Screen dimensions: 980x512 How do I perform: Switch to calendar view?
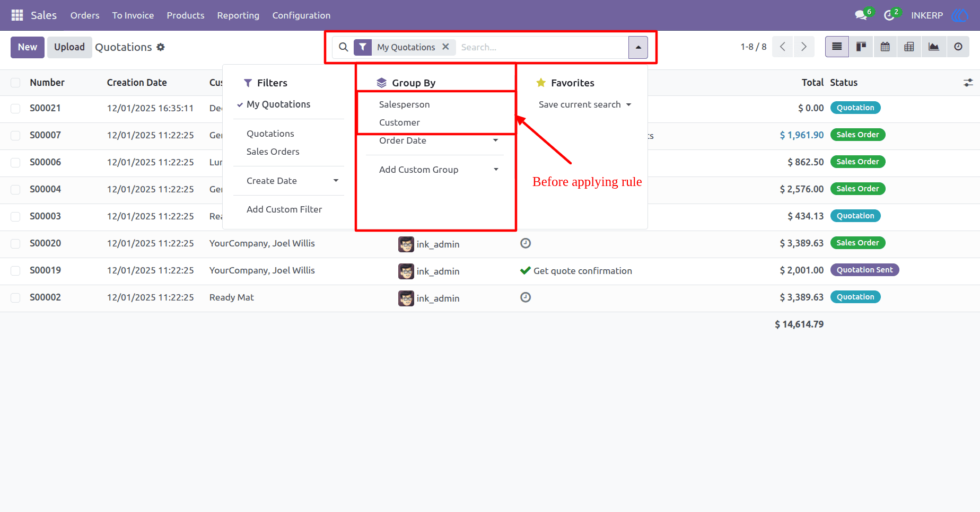[x=885, y=47]
